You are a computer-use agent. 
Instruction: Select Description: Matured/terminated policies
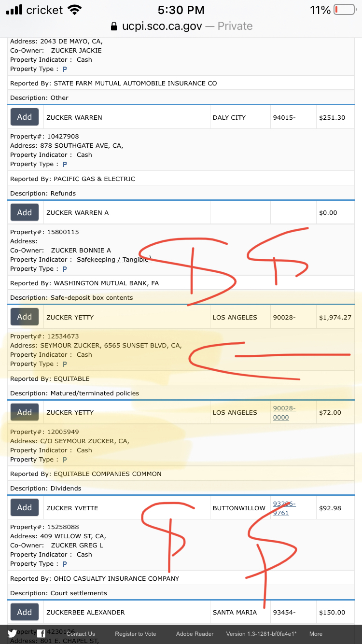coord(74,393)
